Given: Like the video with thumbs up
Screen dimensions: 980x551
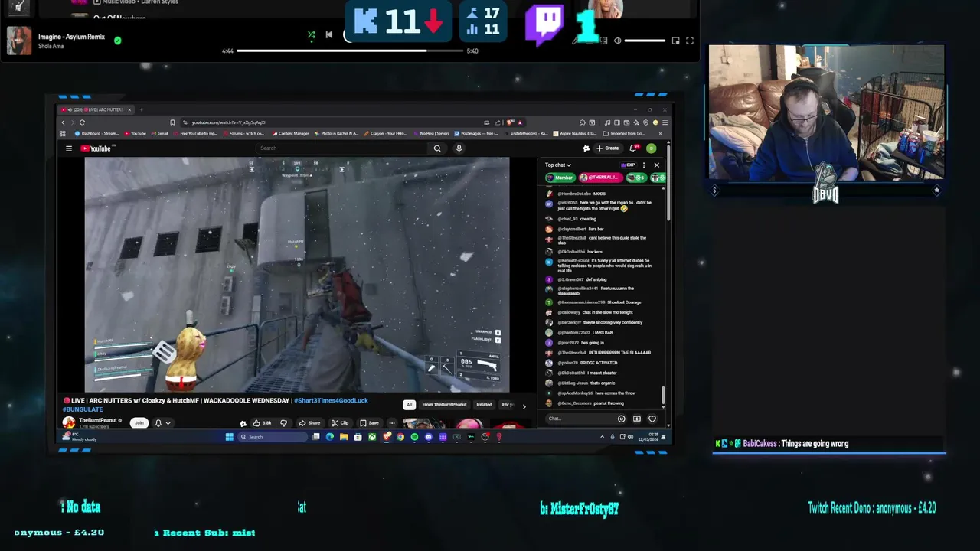Looking at the screenshot, I should (261, 423).
